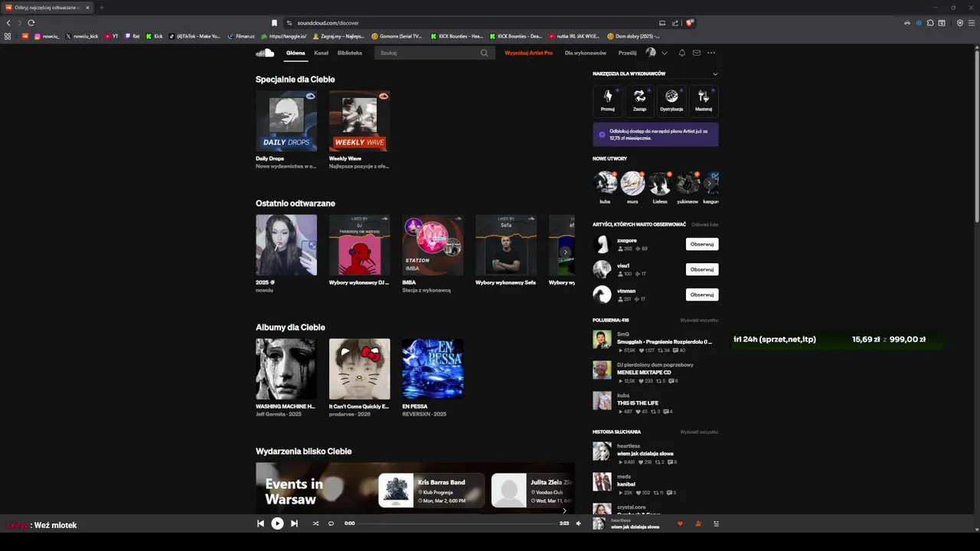Show more Nowe utwory artists arrow
Screen dimensions: 980x551
pos(710,183)
